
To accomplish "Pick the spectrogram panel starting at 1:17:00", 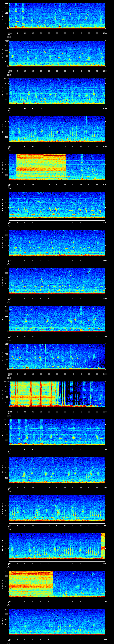I will [57, 129].
